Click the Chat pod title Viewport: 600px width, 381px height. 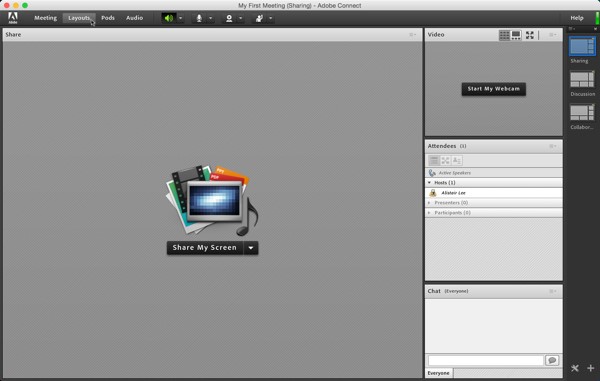click(434, 291)
